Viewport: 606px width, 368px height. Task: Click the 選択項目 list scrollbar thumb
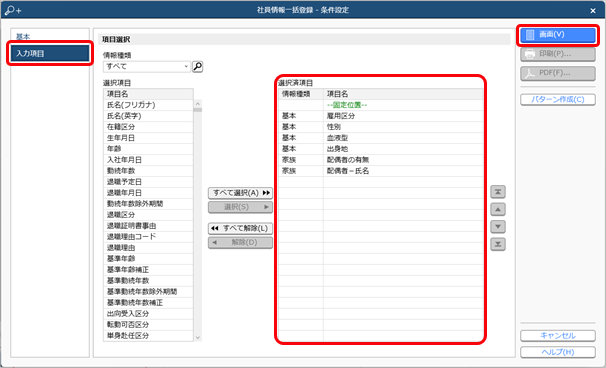(x=198, y=110)
